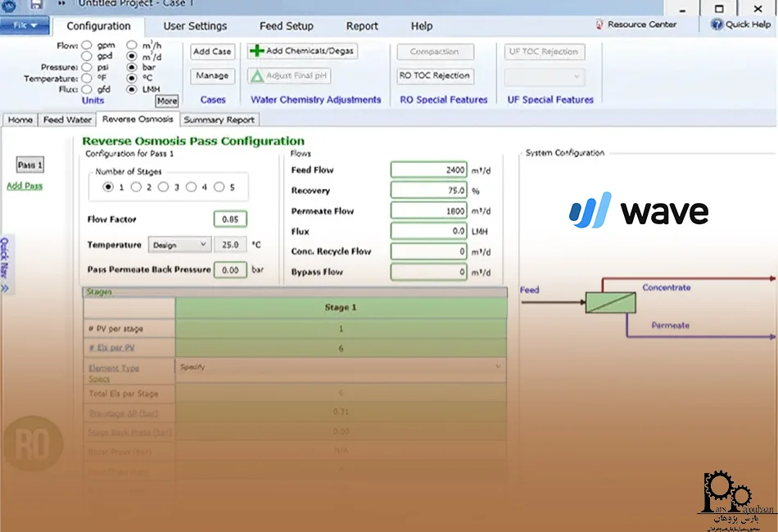The width and height of the screenshot is (778, 532).
Task: Open the Temperature Design dropdown
Action: coord(179,245)
